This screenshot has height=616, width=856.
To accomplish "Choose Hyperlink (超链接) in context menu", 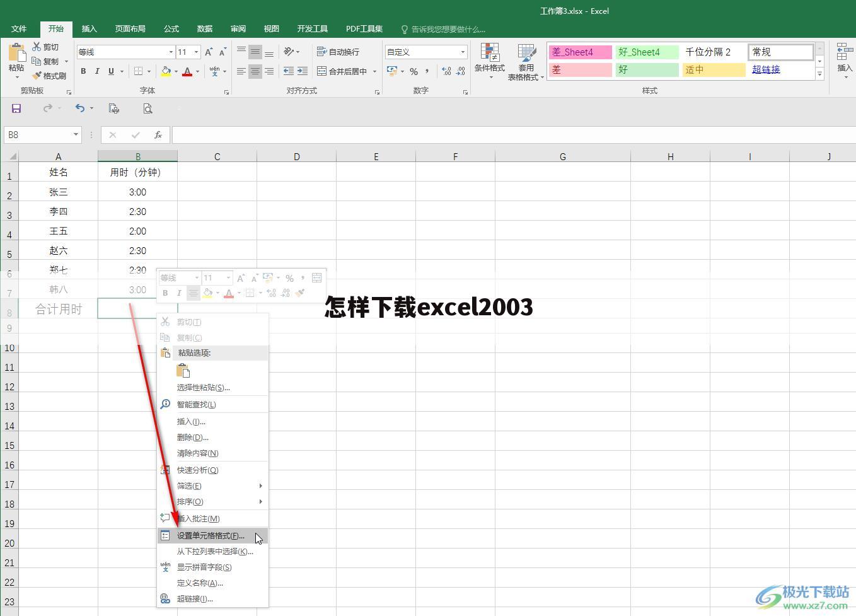I will point(213,598).
